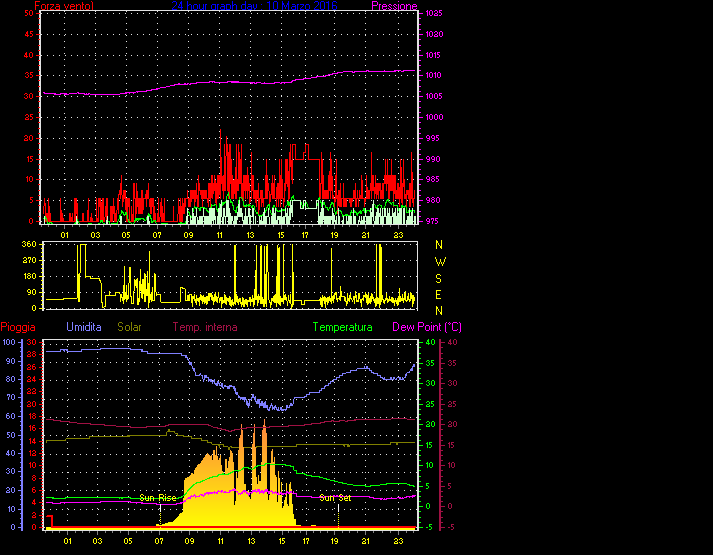Click the 'S' compass direction label

click(x=438, y=279)
